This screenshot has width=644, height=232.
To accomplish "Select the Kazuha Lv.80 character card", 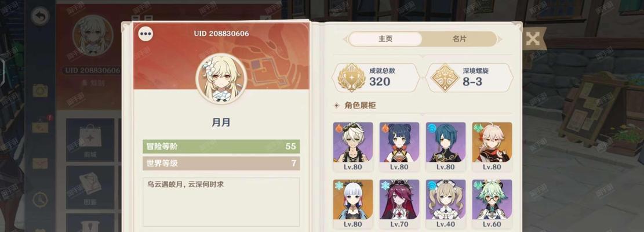I will click(492, 147).
